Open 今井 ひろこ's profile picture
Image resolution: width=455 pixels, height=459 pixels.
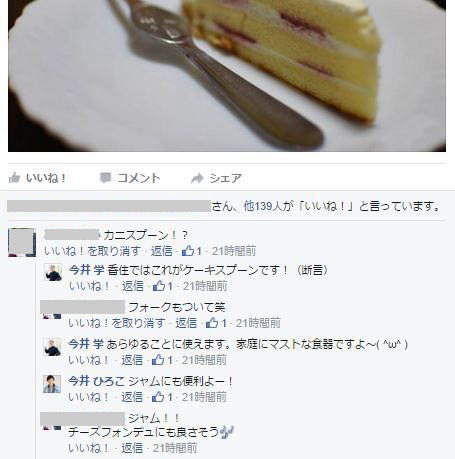tap(52, 384)
